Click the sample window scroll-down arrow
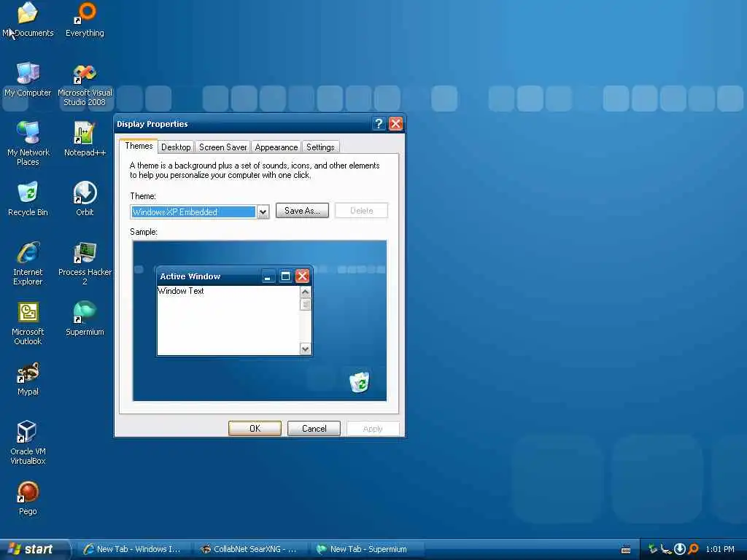 click(306, 349)
